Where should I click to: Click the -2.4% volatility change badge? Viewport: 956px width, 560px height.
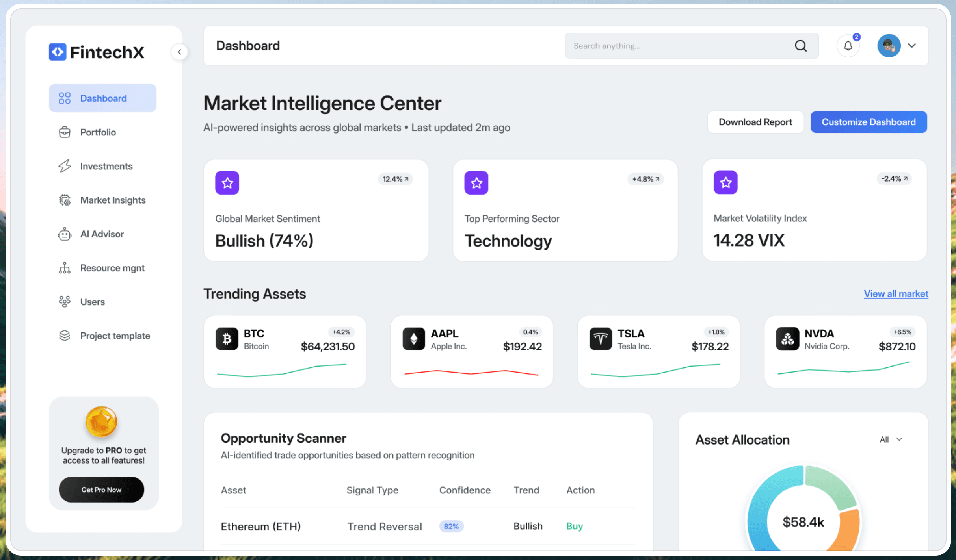click(x=895, y=179)
